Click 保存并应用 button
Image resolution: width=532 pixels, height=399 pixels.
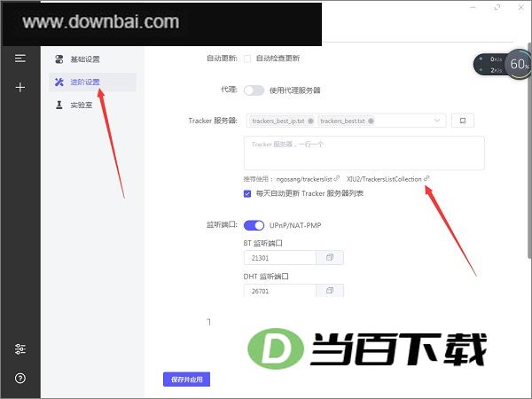[186, 379]
